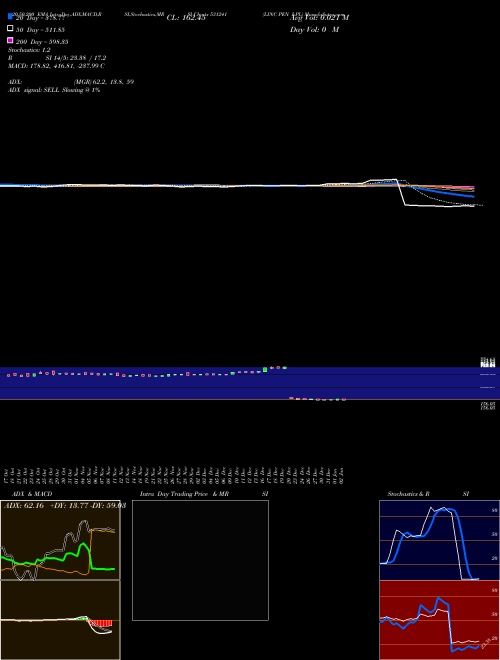The width and height of the screenshot is (500, 660).
Task: Open the empty Intra Day Trading Price chart
Action: 200,560
